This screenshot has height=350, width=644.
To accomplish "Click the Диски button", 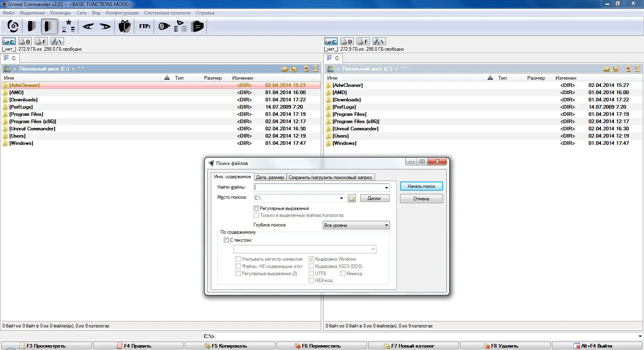I will pos(374,198).
